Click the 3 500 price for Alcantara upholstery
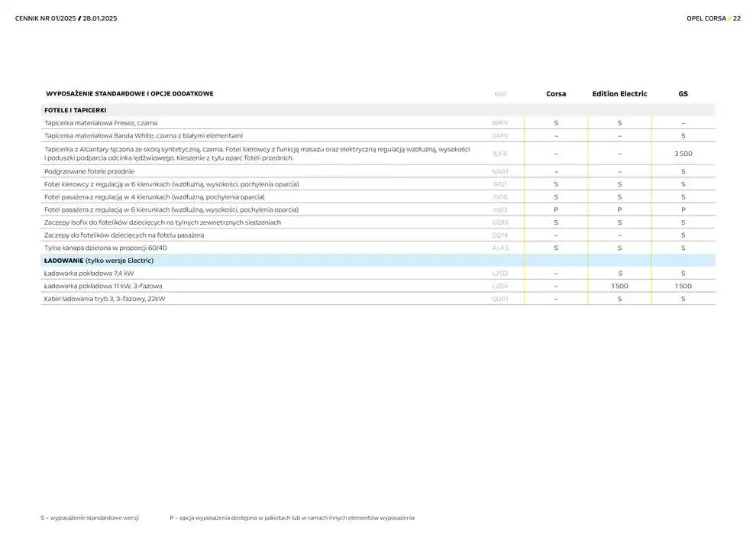Image resolution: width=756 pixels, height=535 pixels. tap(683, 154)
